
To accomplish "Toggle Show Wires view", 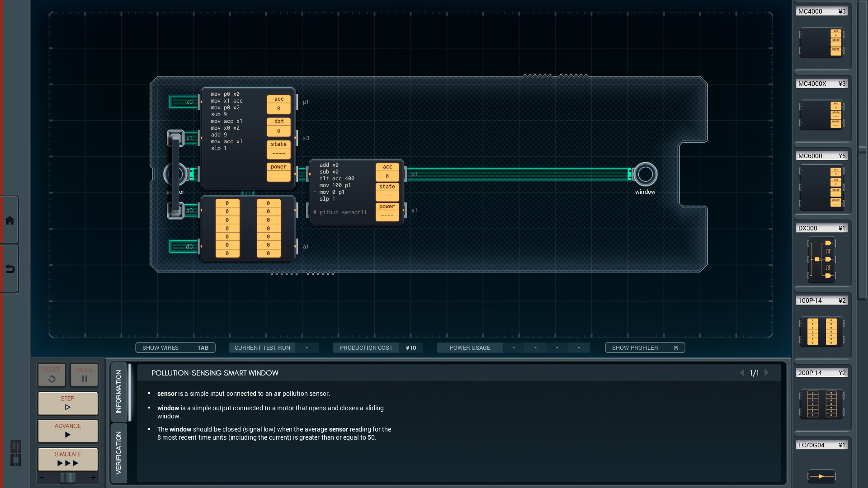I will [175, 347].
